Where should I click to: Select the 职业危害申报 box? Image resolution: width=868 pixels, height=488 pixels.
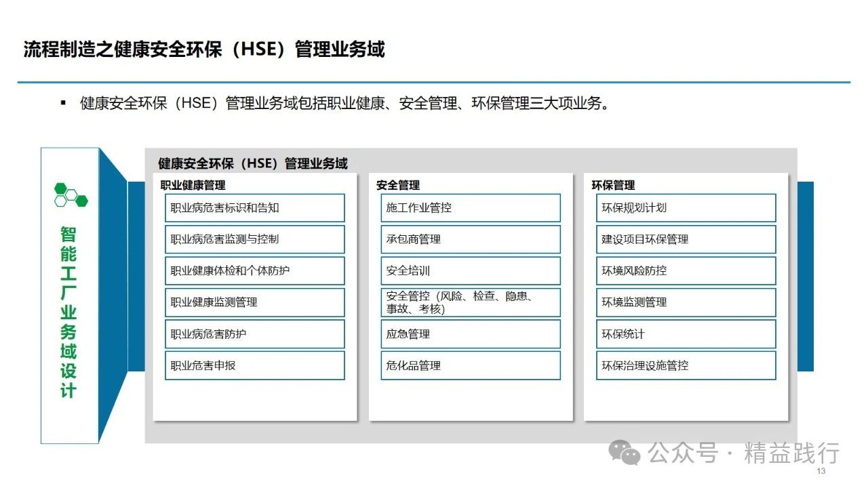tap(255, 365)
